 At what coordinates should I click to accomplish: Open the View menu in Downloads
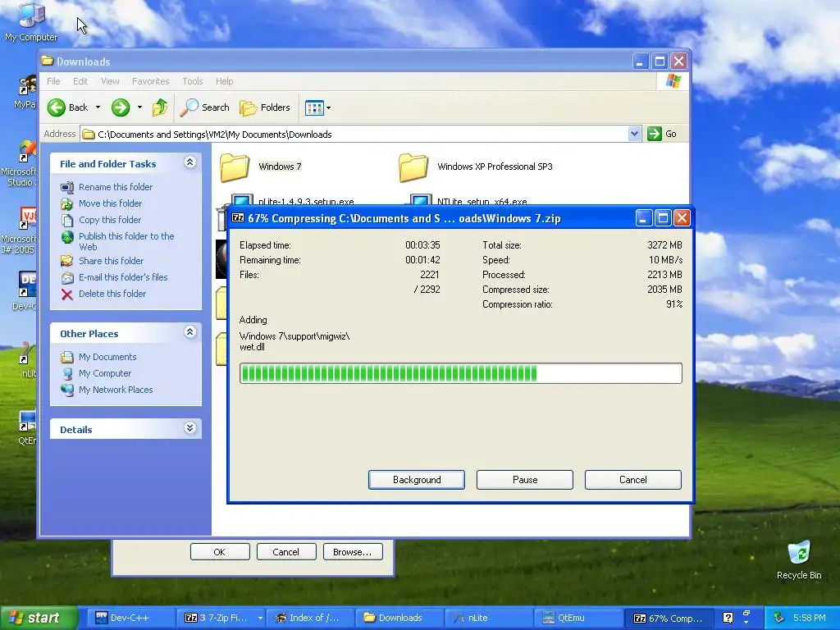click(110, 81)
